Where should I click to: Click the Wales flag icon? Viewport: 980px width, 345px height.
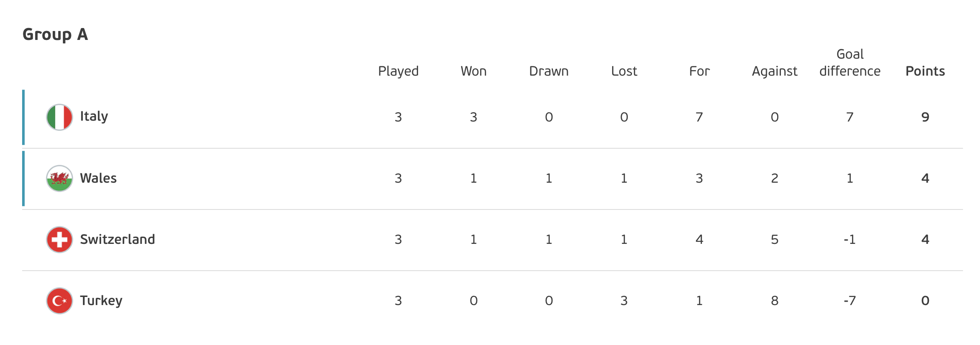click(59, 178)
